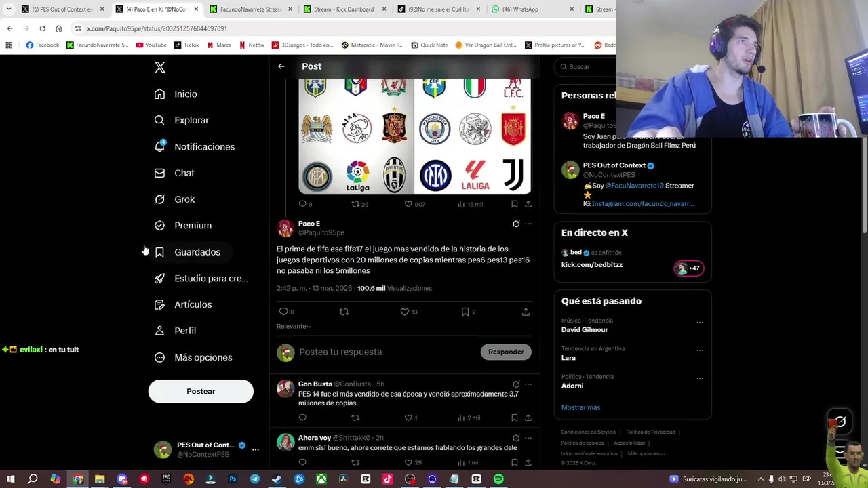Go to Inicio in the sidebar

(176, 94)
